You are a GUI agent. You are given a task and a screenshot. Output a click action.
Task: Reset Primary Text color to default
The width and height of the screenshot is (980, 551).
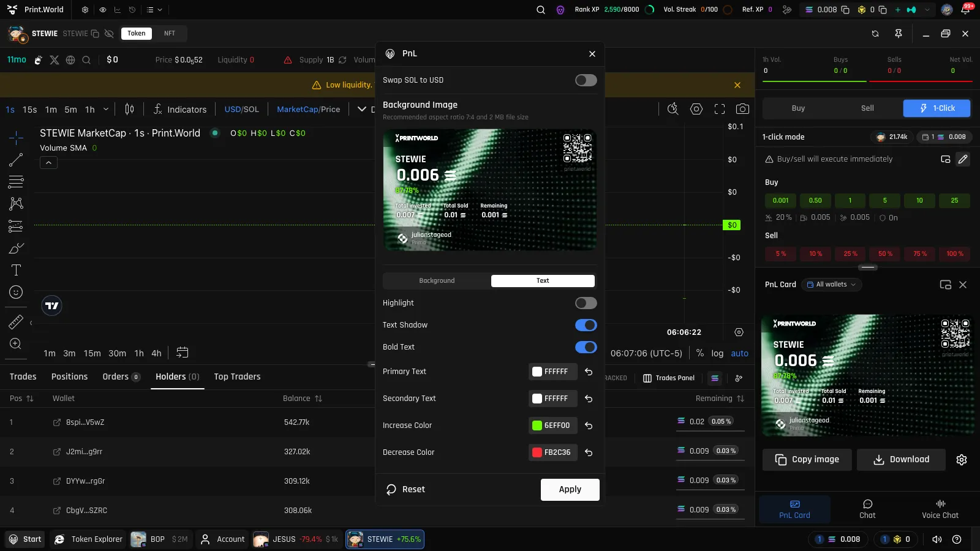click(x=589, y=372)
